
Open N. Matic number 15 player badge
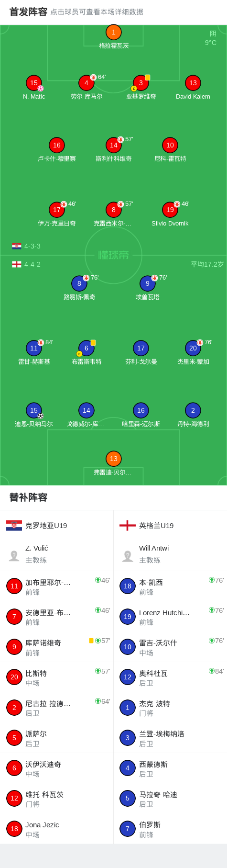click(x=34, y=83)
